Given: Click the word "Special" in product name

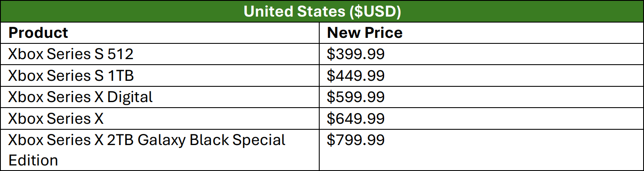Looking at the screenshot, I should pos(259,140).
